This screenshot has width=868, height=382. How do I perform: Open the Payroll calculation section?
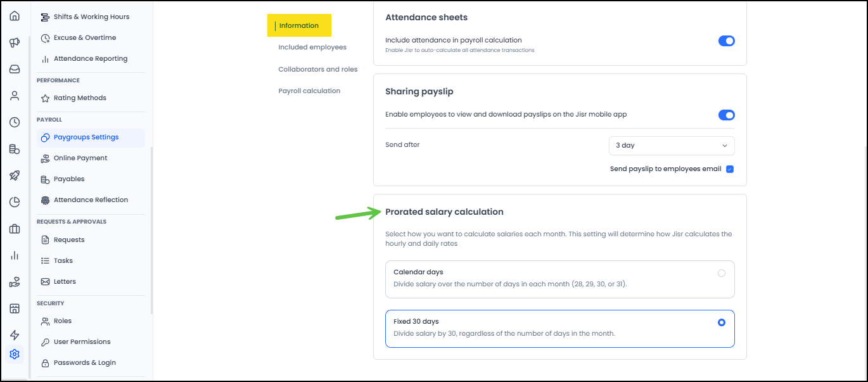pos(309,90)
